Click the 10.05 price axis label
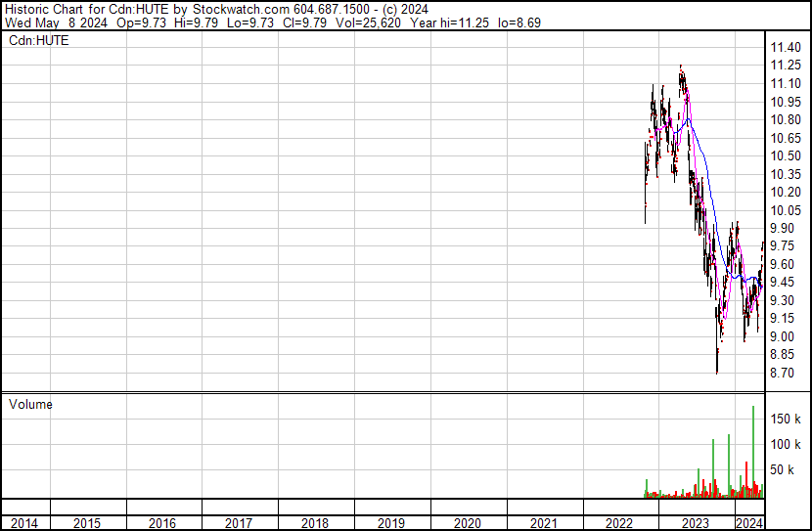The height and width of the screenshot is (531, 812). [x=786, y=210]
